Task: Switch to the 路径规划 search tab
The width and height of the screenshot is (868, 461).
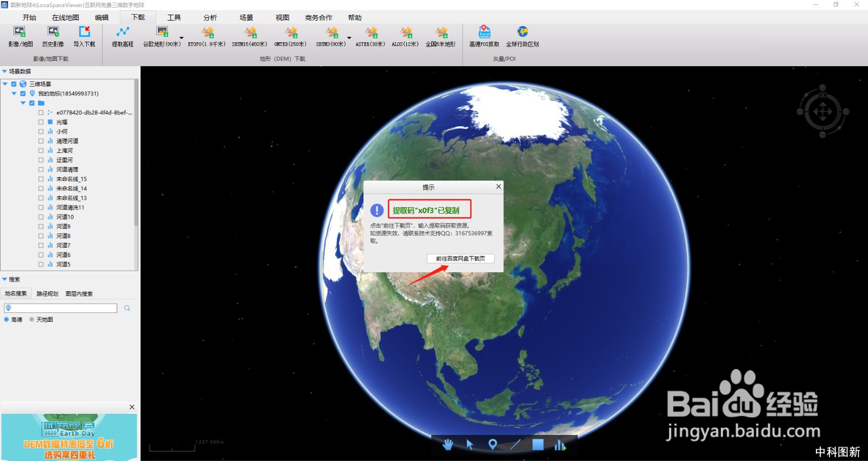Action: 47,293
